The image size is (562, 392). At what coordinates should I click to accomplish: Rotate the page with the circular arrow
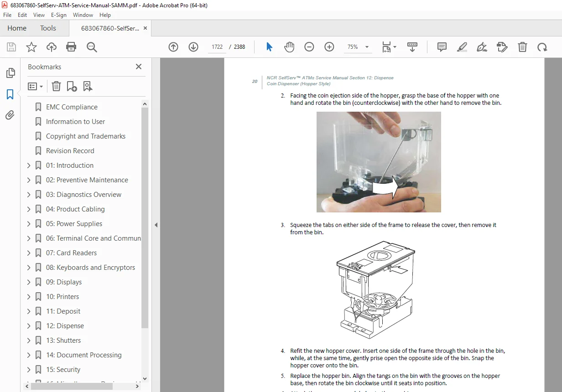click(x=542, y=47)
